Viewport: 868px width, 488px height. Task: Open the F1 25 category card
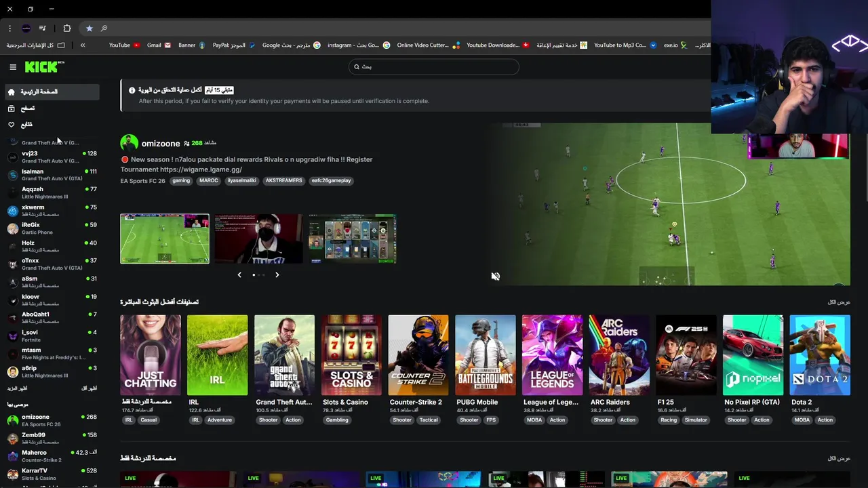(x=686, y=354)
